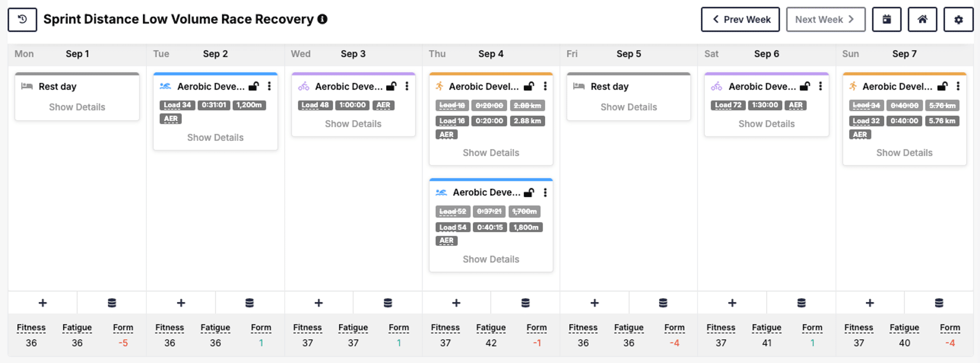Open the three-dot menu on Saturday bike

tap(820, 86)
